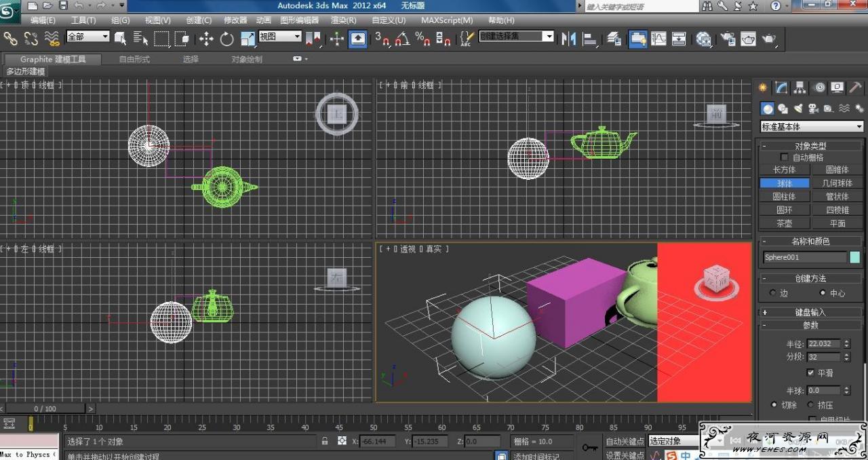Open the Rendered Frame Window icon
Viewport: 868px width, 460px height.
point(748,39)
